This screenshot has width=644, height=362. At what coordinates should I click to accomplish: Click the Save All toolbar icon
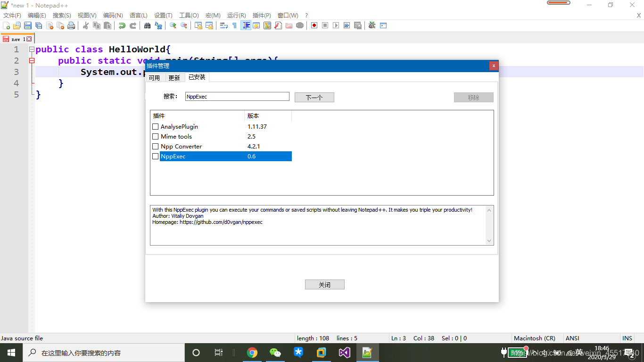pos(39,25)
